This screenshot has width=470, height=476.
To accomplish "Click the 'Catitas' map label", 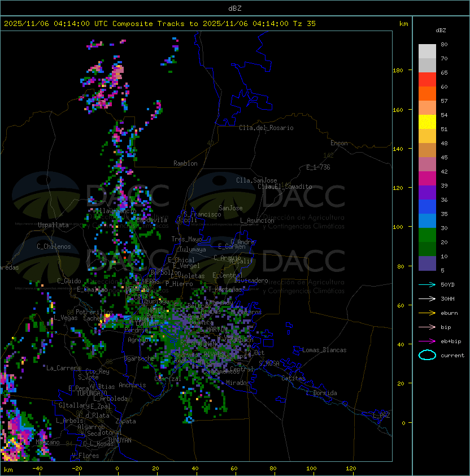I will pyautogui.click(x=293, y=378).
